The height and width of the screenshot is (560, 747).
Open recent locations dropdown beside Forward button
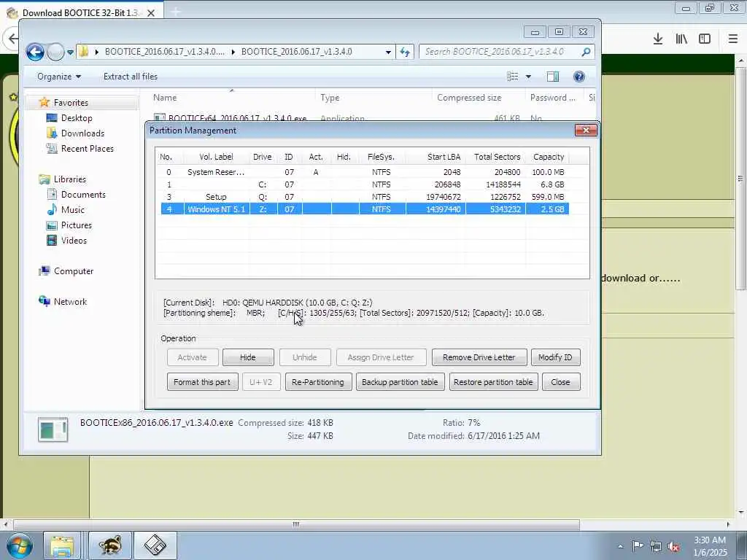click(70, 52)
